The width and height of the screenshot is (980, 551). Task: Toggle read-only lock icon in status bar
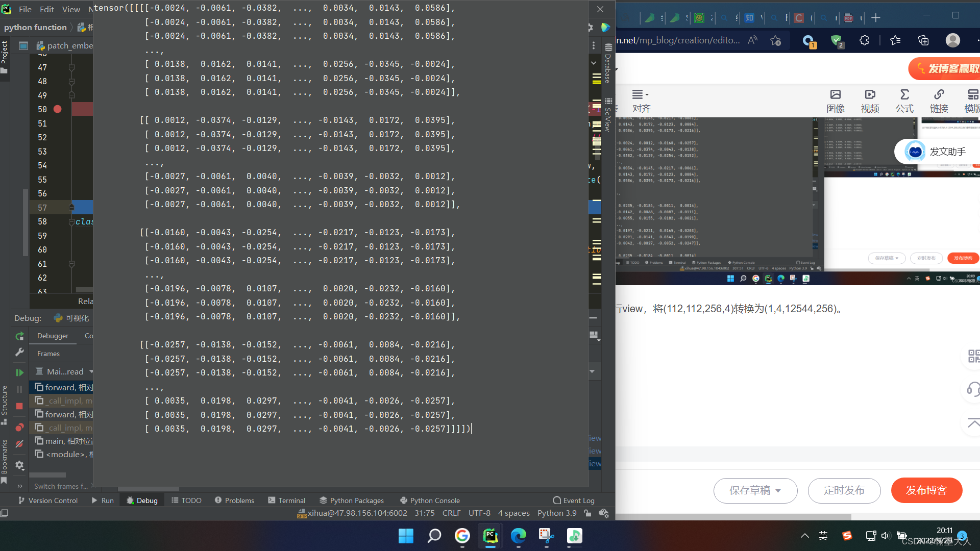pos(587,513)
